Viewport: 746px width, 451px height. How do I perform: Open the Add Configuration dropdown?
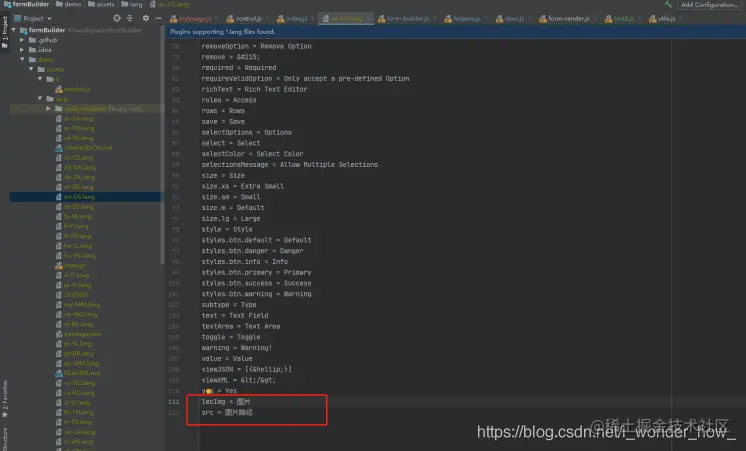(x=709, y=4)
